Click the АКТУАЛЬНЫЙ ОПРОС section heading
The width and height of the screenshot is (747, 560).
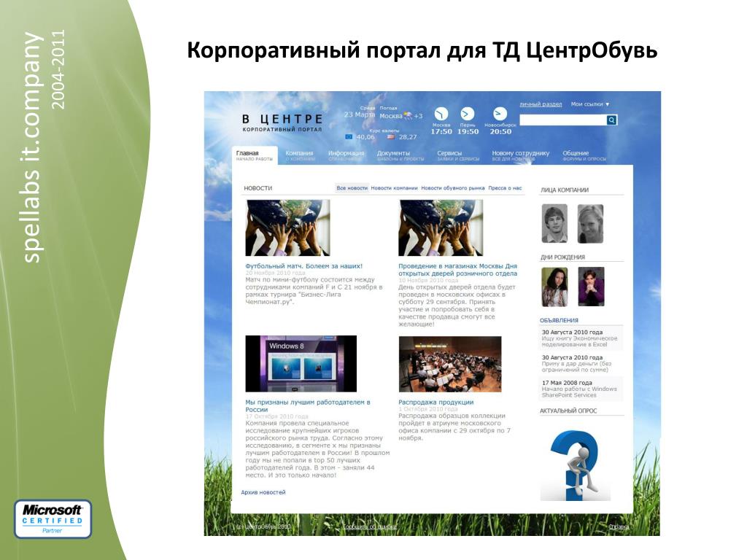pos(568,411)
